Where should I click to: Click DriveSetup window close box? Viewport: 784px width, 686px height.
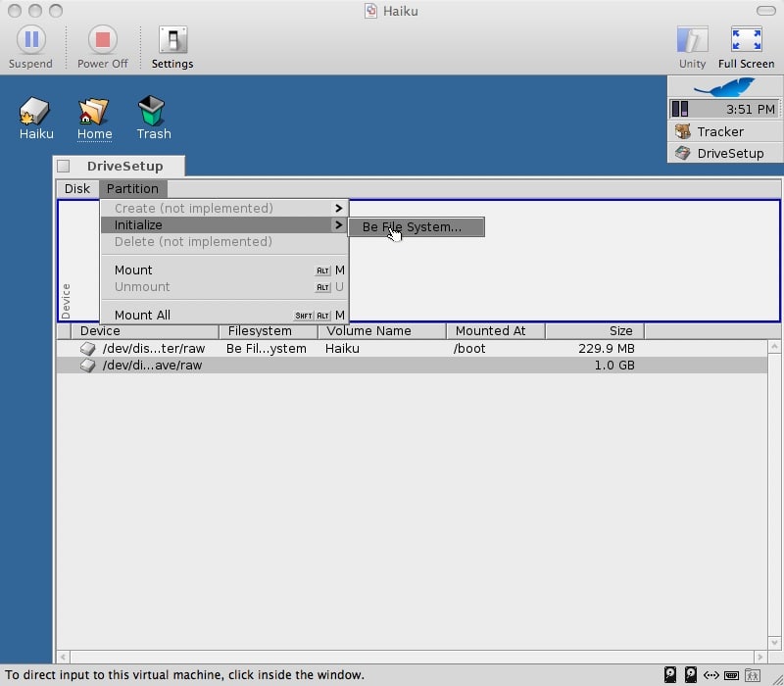[x=64, y=166]
